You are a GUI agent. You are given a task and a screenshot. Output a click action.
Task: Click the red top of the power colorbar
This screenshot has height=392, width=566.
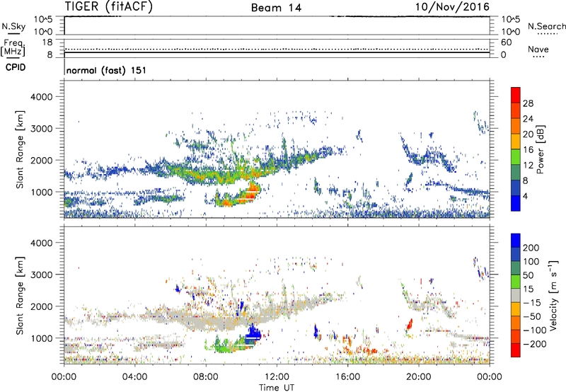click(x=516, y=95)
